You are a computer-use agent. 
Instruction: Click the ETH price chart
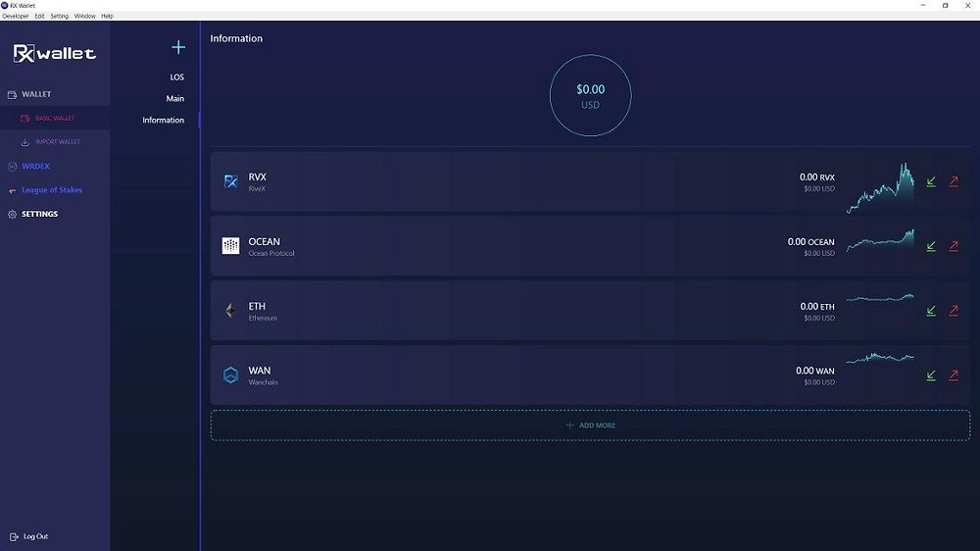click(881, 298)
